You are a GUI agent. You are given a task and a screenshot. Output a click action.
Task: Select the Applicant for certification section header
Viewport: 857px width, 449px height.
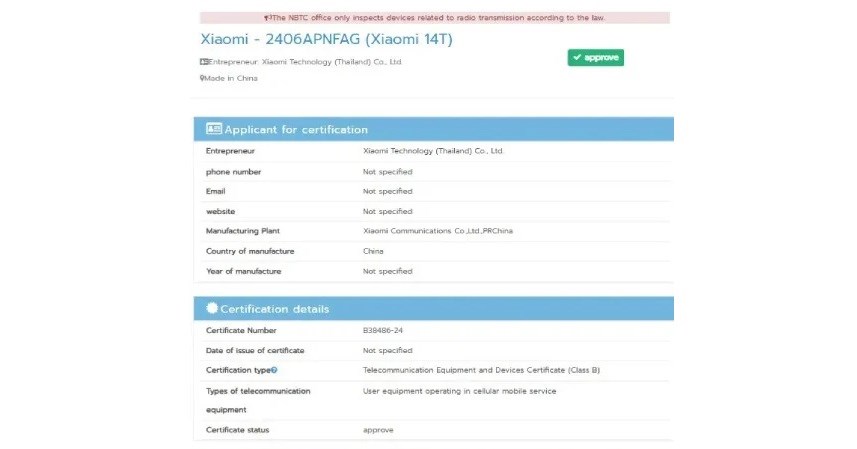pos(433,129)
